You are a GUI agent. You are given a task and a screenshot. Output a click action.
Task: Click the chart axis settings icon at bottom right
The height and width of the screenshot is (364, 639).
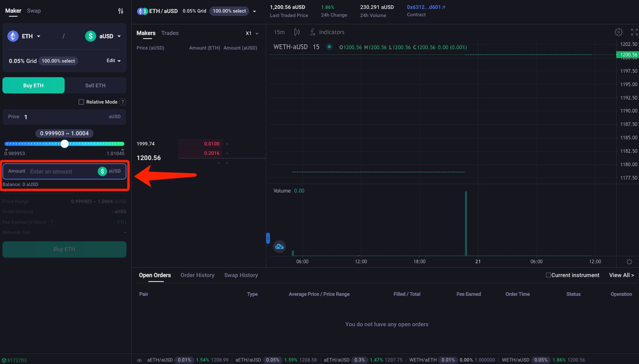(629, 262)
